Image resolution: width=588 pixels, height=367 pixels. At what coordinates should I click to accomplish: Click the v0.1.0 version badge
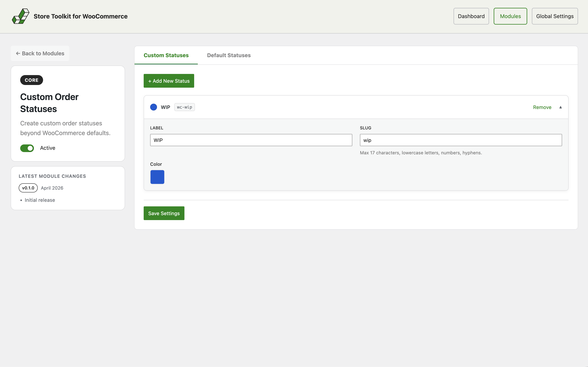pyautogui.click(x=28, y=188)
